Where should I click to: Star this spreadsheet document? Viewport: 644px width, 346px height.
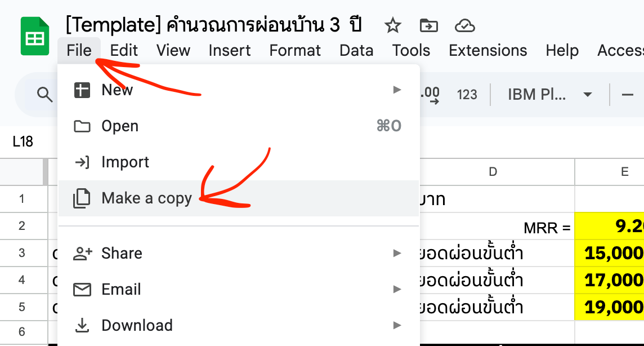(392, 26)
